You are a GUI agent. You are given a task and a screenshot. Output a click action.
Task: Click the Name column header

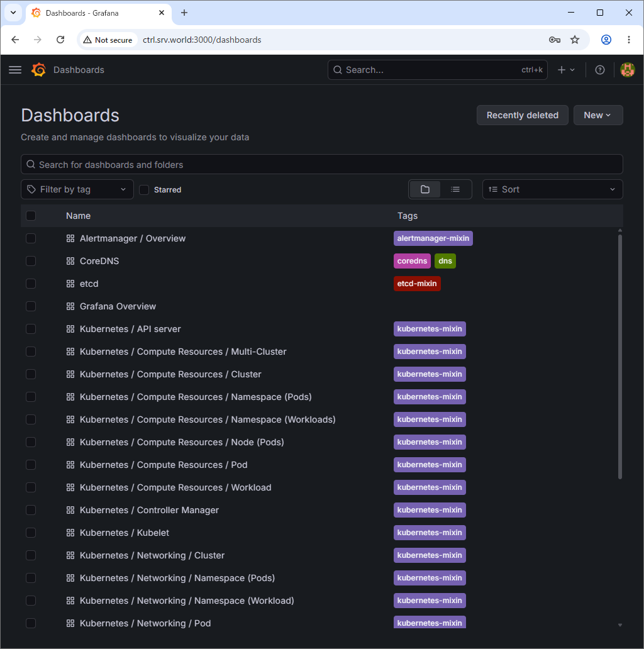click(78, 216)
